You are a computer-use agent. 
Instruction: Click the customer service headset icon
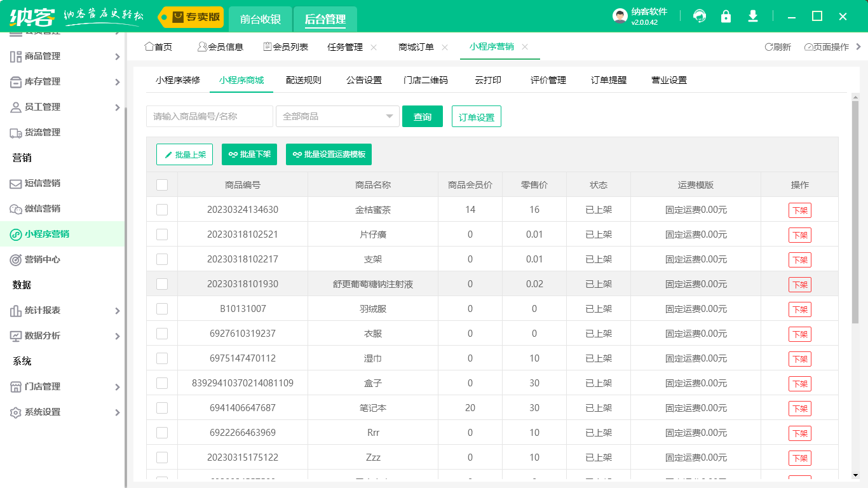[x=700, y=17]
